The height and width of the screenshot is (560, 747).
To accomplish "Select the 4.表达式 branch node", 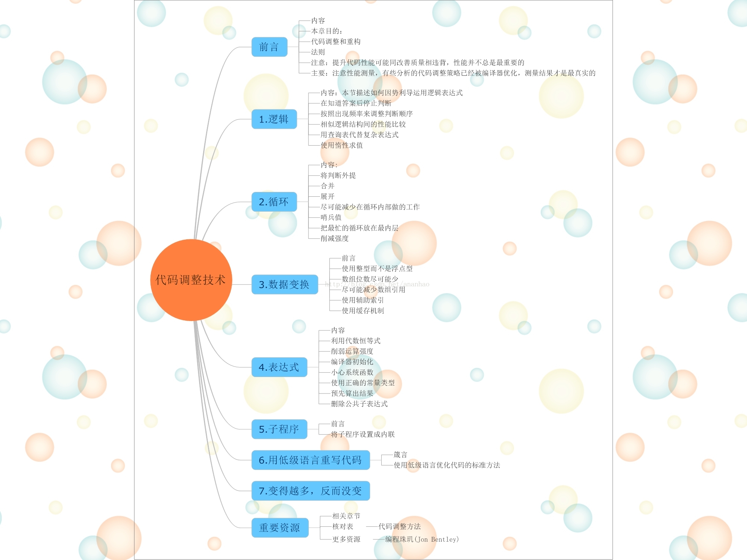I will coord(279,367).
